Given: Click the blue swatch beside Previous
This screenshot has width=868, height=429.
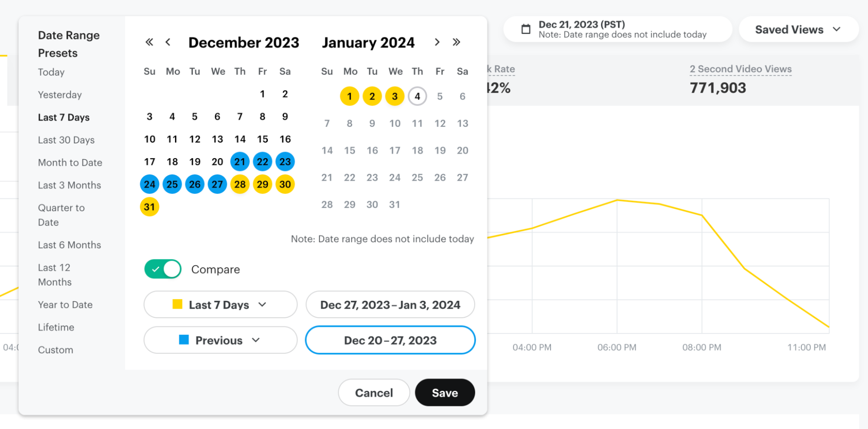Looking at the screenshot, I should (x=184, y=339).
